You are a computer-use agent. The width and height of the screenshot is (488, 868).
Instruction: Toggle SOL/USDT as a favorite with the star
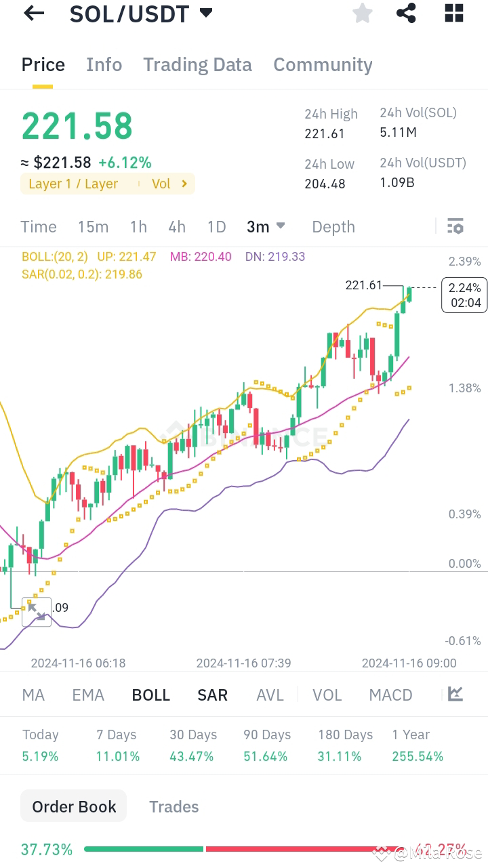click(x=362, y=13)
